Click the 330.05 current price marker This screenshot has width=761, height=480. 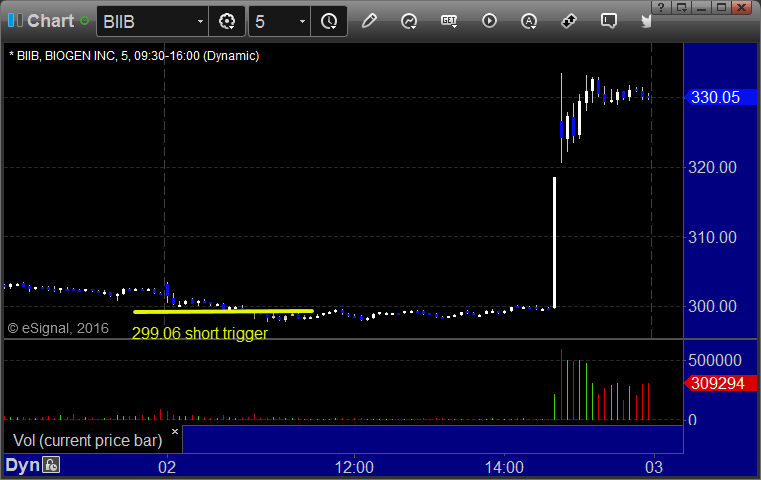(720, 97)
